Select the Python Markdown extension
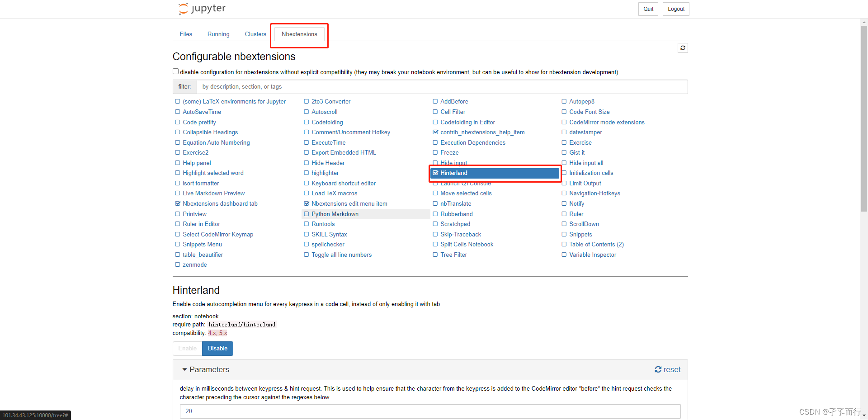 pyautogui.click(x=335, y=214)
